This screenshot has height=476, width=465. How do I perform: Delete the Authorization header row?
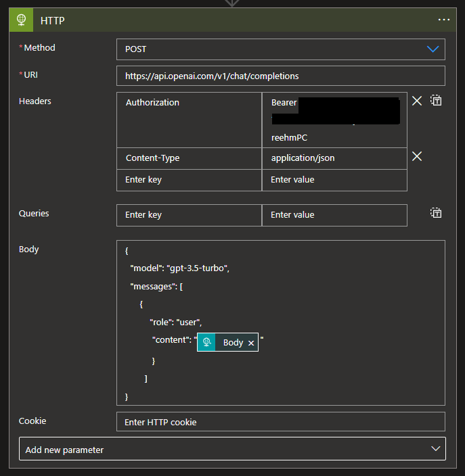coord(417,101)
